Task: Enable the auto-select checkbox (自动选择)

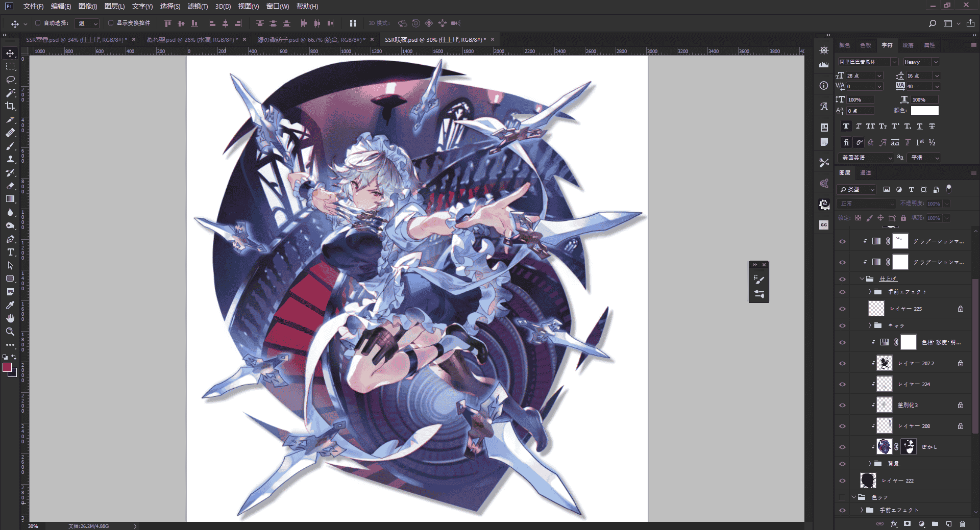Action: click(38, 23)
